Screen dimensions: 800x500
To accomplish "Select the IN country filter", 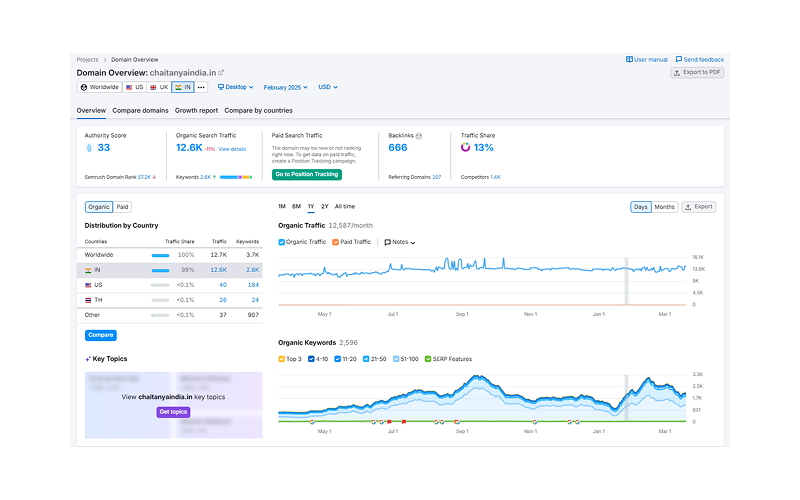I will click(183, 87).
